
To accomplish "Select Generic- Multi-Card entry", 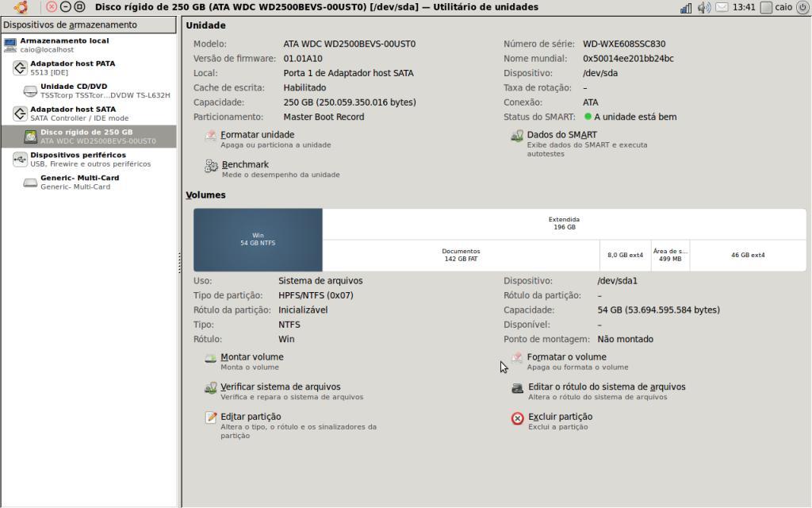I will [89, 182].
